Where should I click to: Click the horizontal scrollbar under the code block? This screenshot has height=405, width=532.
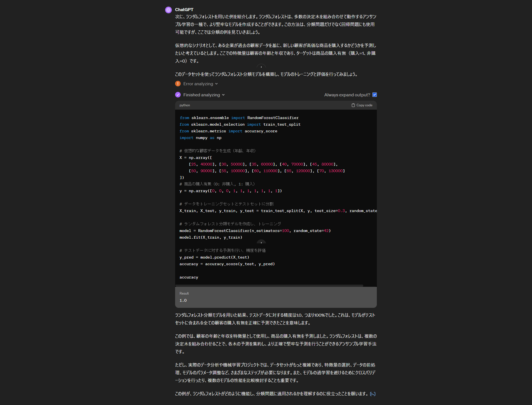269,285
